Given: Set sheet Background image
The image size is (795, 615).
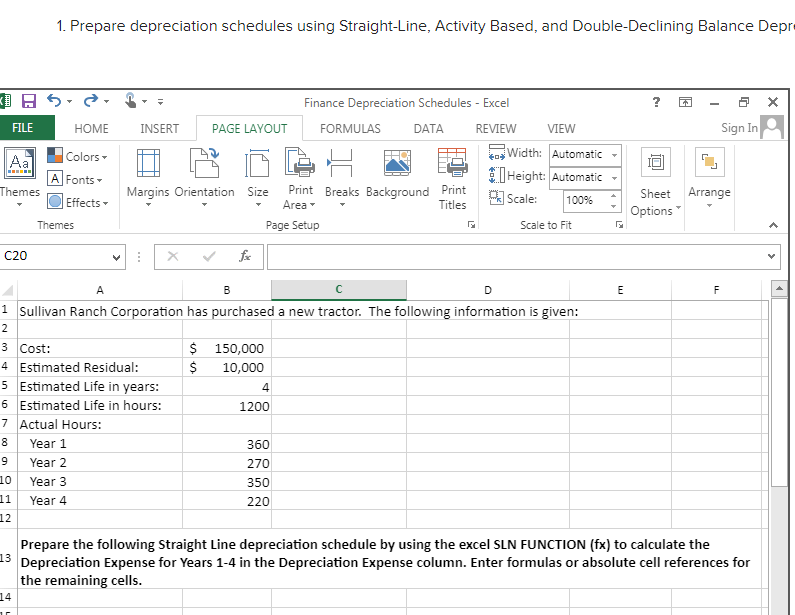Looking at the screenshot, I should (398, 174).
